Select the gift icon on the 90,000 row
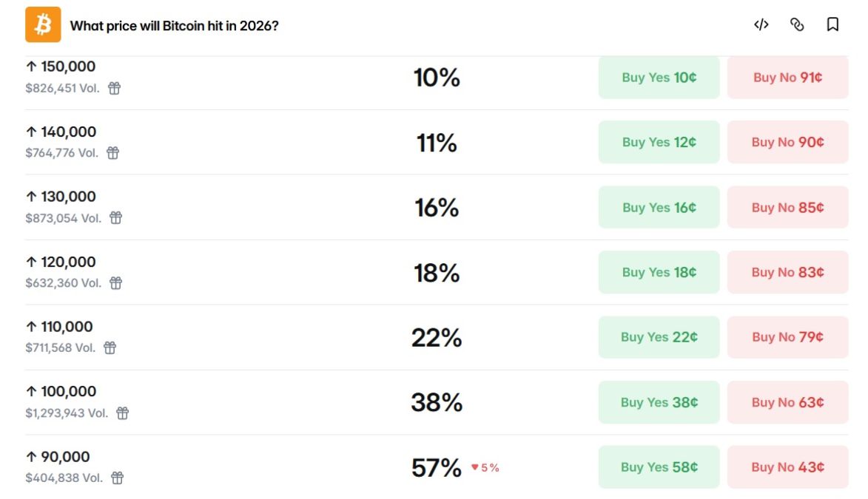 115,478
